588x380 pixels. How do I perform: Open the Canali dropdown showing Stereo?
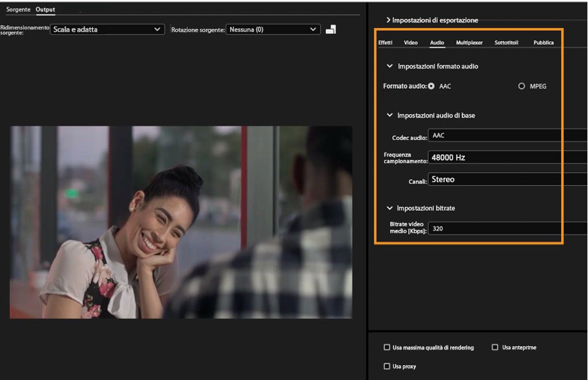(508, 180)
